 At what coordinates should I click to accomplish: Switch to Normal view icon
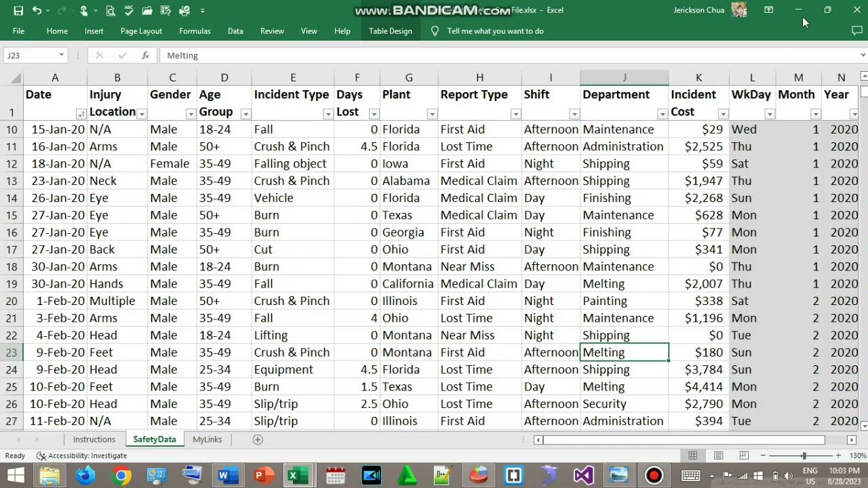tap(693, 455)
